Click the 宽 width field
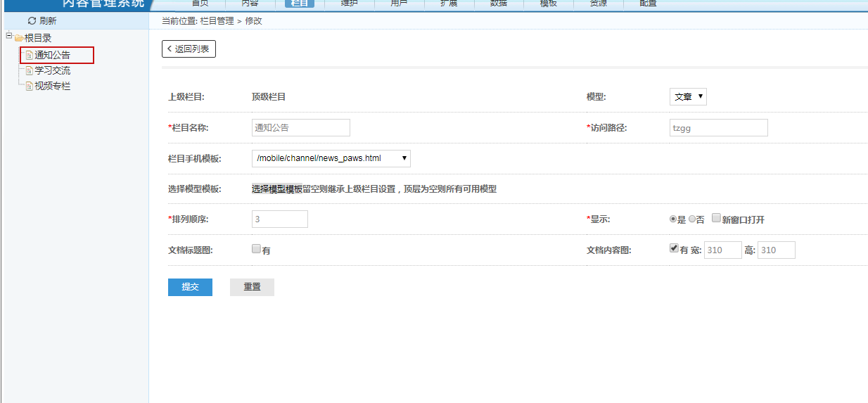The image size is (868, 403). (x=723, y=250)
